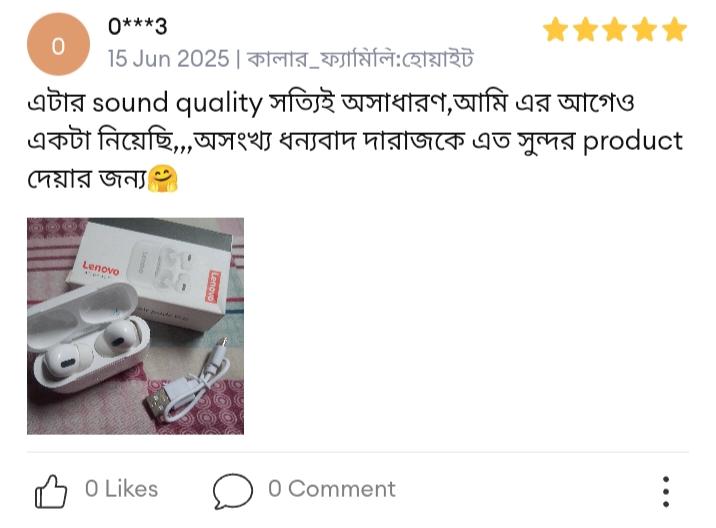716x528 pixels.
Task: Click the fifth, last rating star
Action: click(674, 30)
